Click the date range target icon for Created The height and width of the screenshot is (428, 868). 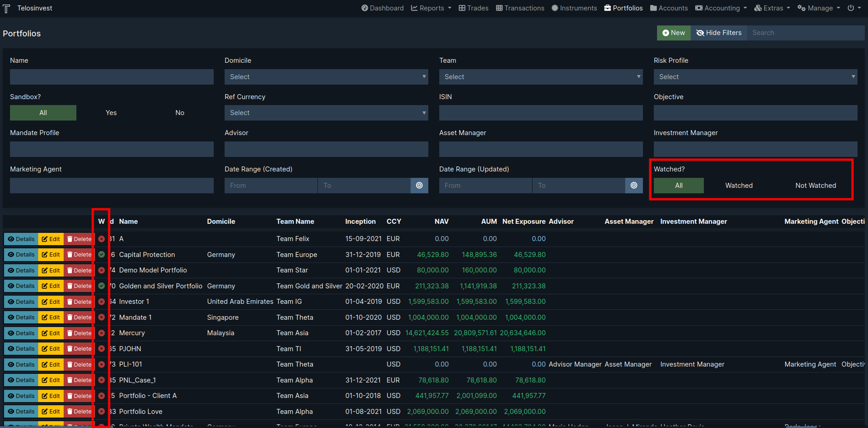(419, 186)
